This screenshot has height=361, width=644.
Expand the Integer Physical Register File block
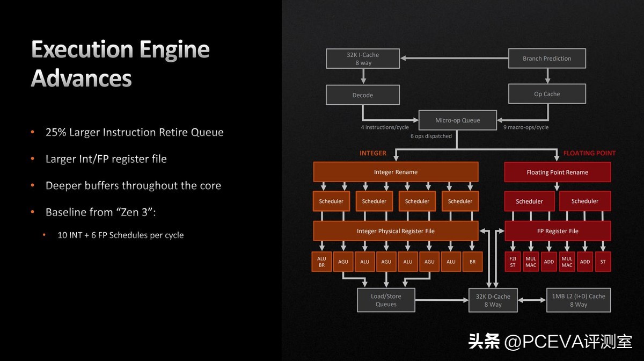point(396,230)
